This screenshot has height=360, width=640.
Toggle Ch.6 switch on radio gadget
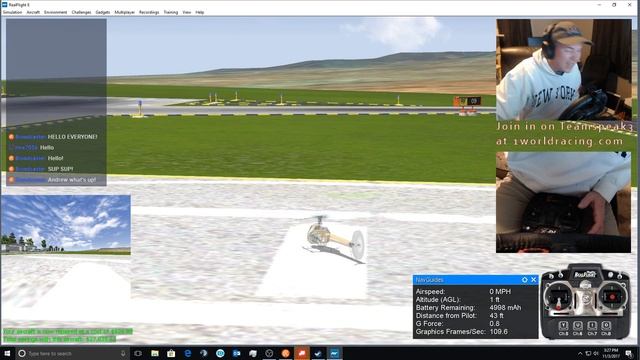578,326
